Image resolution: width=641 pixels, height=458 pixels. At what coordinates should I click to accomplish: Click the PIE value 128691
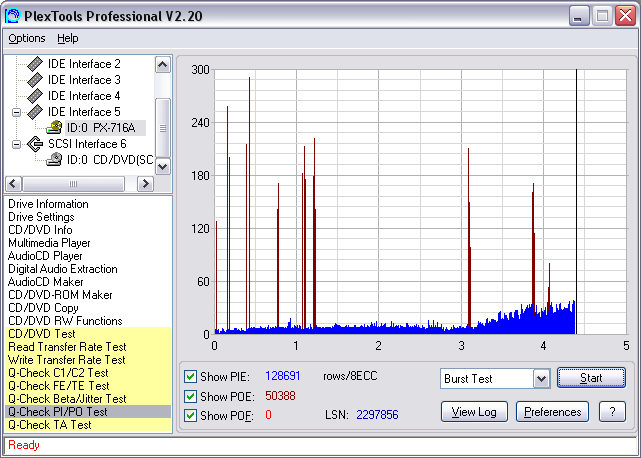point(283,376)
